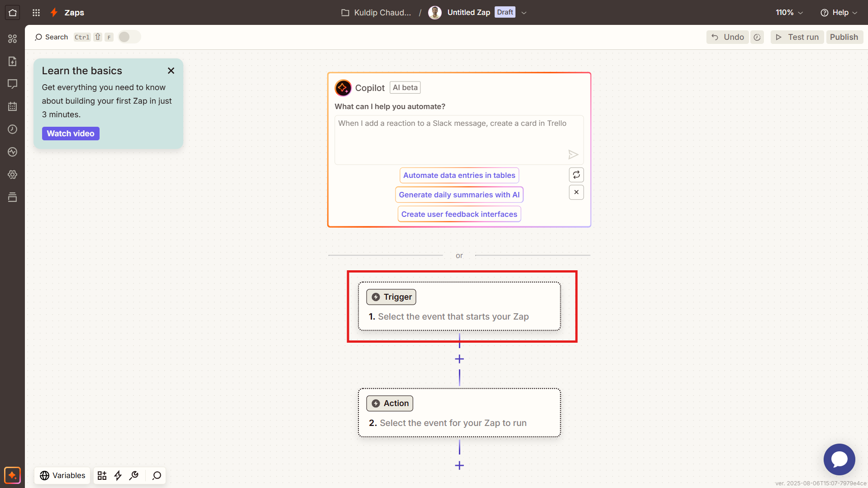Open the Variables panel
868x488 pixels.
tap(62, 475)
